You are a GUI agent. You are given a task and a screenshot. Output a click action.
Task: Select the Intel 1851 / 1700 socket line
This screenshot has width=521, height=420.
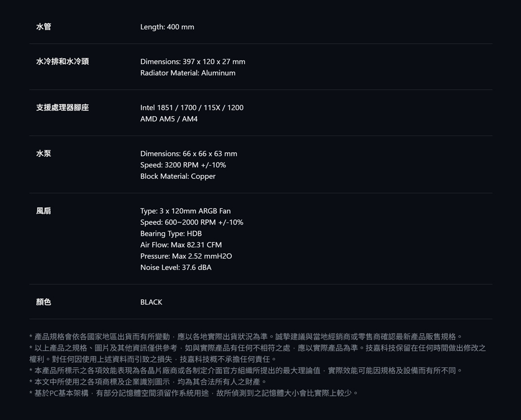192,108
